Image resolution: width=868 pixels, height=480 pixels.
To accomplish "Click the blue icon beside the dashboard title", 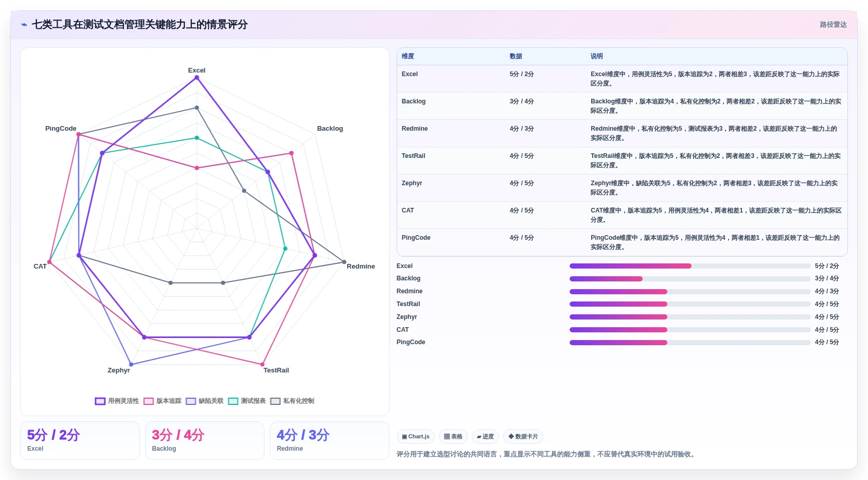I will pos(24,25).
